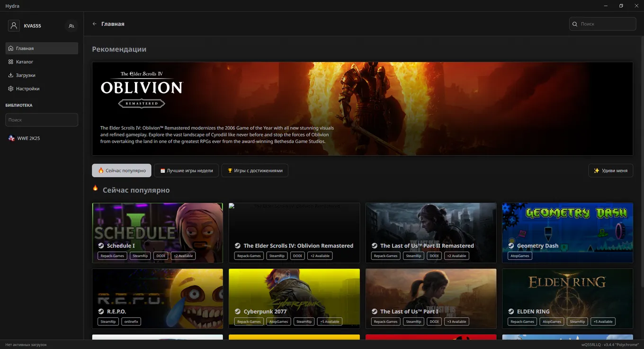This screenshot has width=644, height=349.
Task: Click the Steam icon on the R.E.P.O. card
Action: (x=101, y=312)
